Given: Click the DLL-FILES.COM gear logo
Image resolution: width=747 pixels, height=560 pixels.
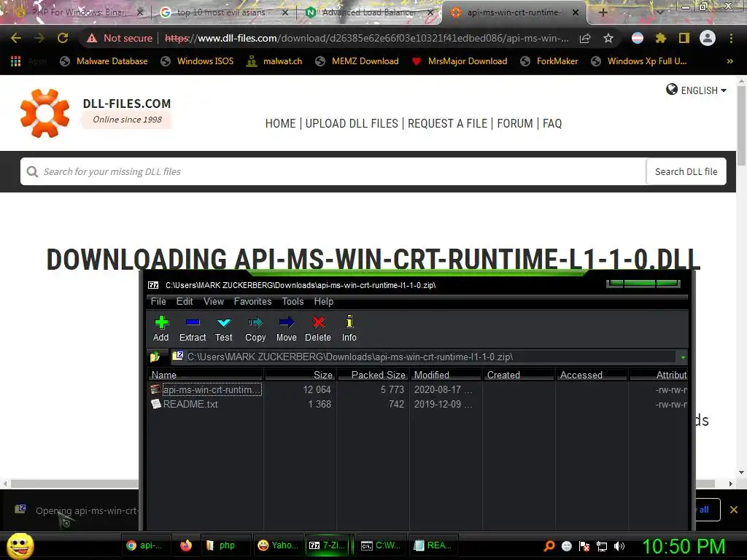Looking at the screenshot, I should [44, 113].
